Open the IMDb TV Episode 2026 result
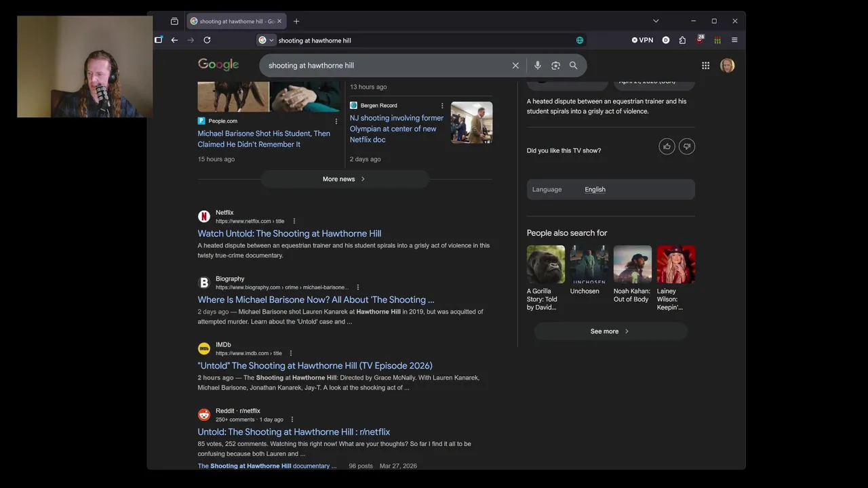868x488 pixels. (315, 365)
